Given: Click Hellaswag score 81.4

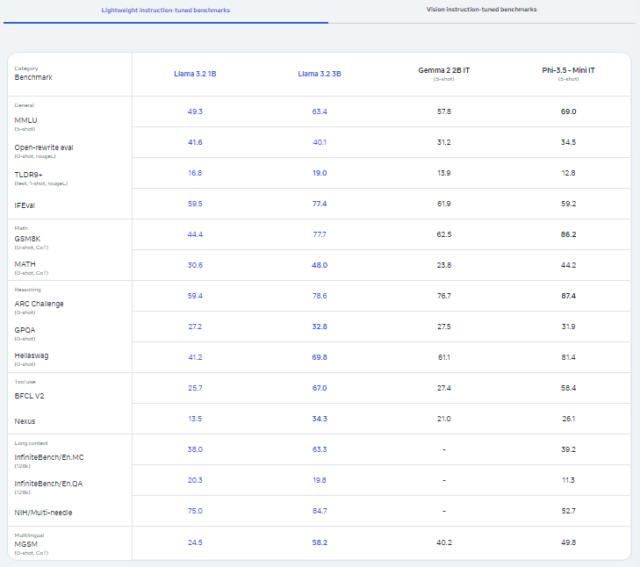Looking at the screenshot, I should pos(568,358).
